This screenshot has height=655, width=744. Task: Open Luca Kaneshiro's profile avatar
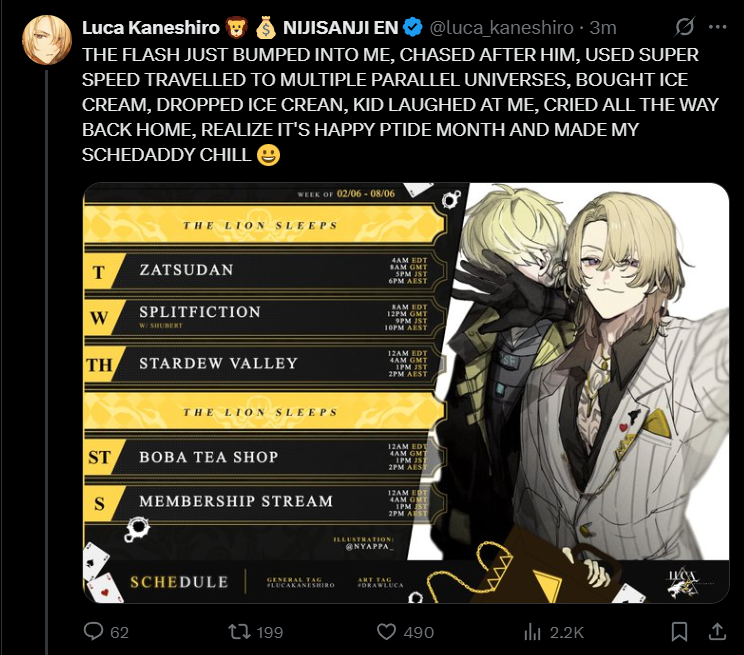coord(46,40)
